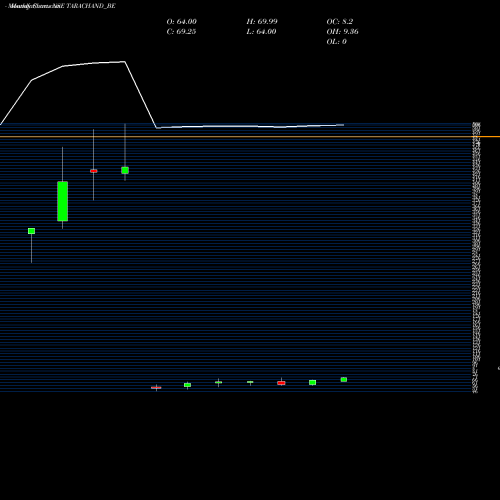This screenshot has width=500, height=500.
Task: Click the first small green candle in series
Action: [x=31, y=231]
